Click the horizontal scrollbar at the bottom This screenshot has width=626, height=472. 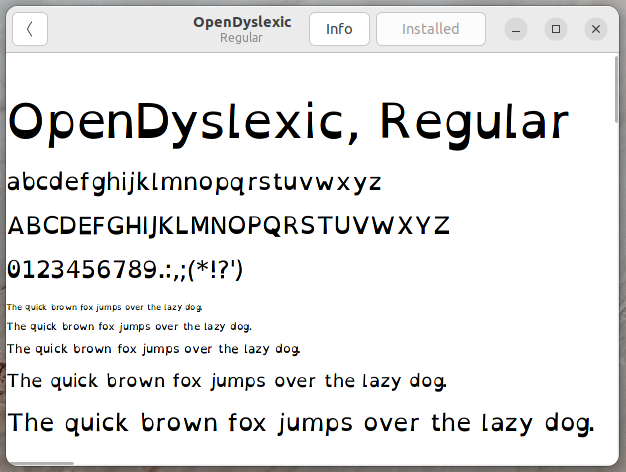[42, 463]
